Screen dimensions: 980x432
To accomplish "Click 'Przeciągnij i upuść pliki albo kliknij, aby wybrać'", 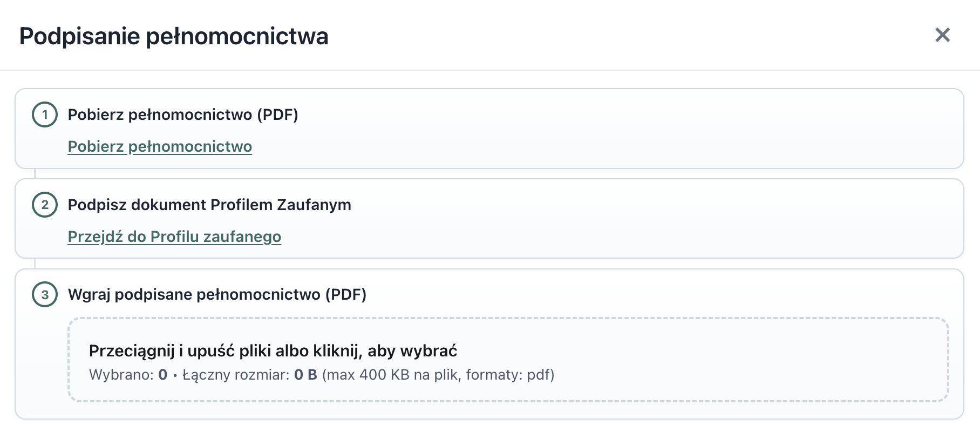I will pos(273,350).
